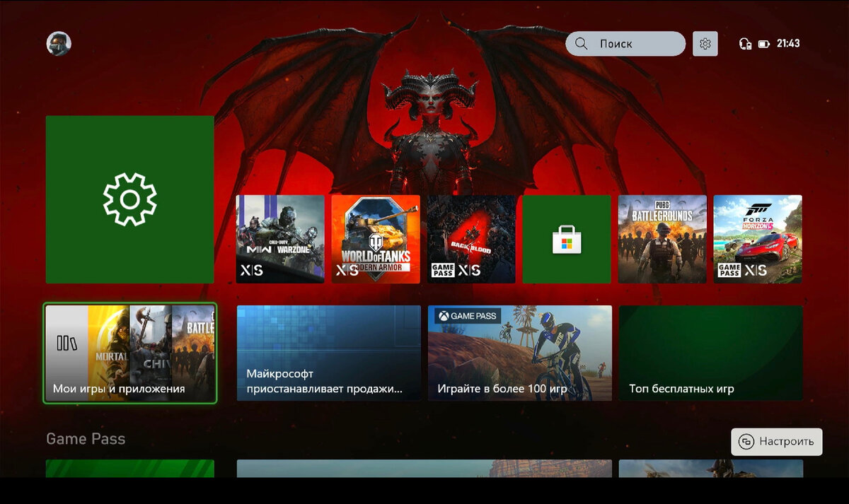Click the GAME PASS badge on bike tile

coord(468,316)
